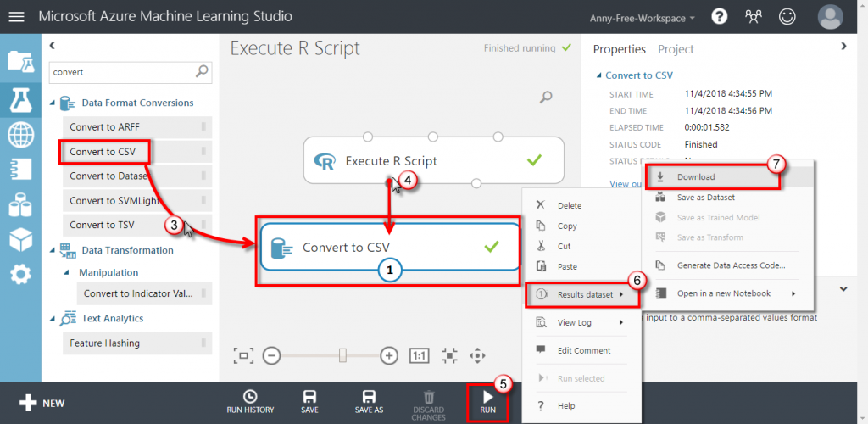868x424 pixels.
Task: Click the module search magnifier icon
Action: coord(202,71)
